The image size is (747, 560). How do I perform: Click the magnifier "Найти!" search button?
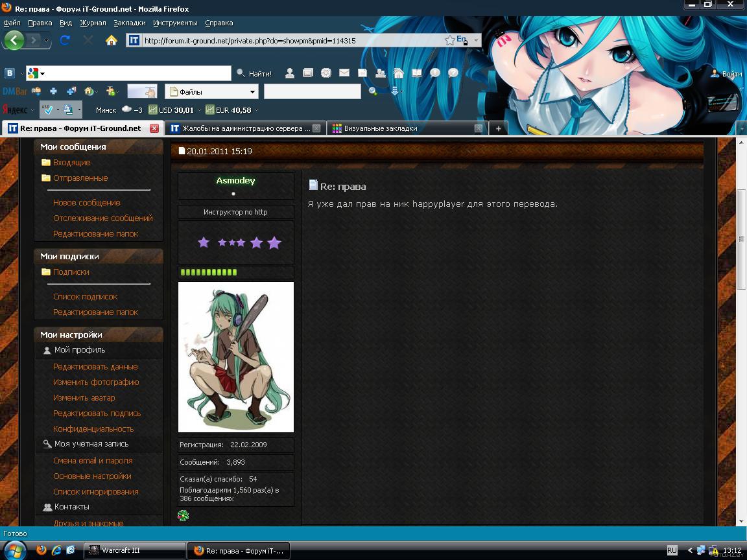click(254, 73)
